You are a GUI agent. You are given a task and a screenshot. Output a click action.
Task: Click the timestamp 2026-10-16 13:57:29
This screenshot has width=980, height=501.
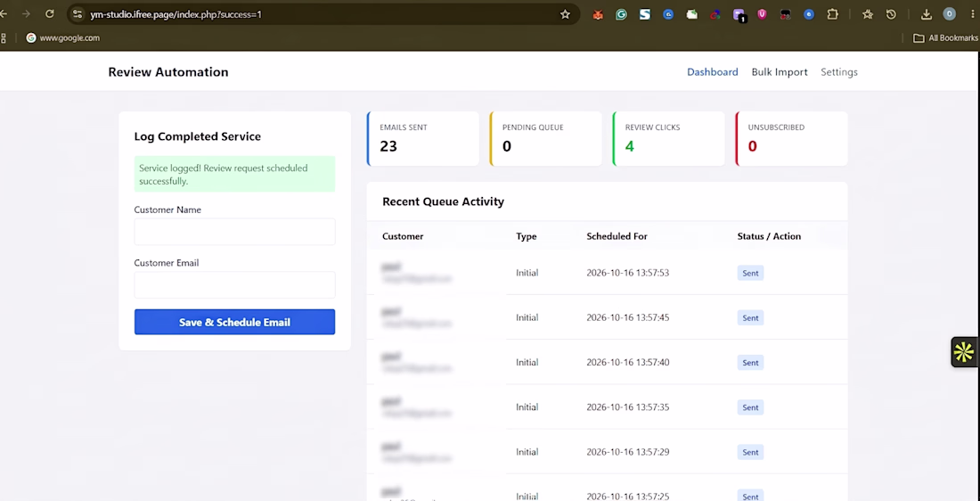627,452
